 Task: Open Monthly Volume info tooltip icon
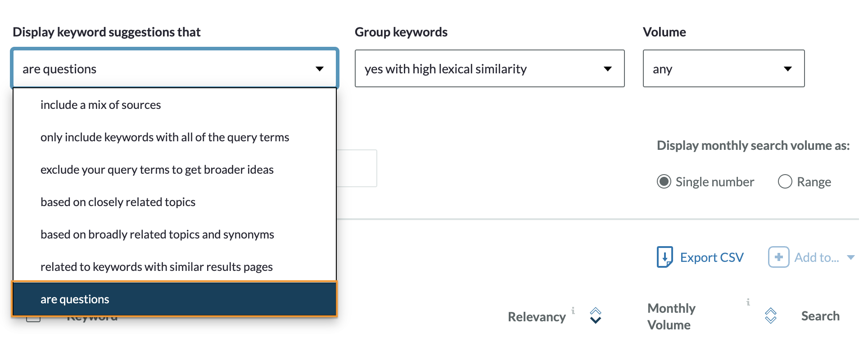[748, 302]
